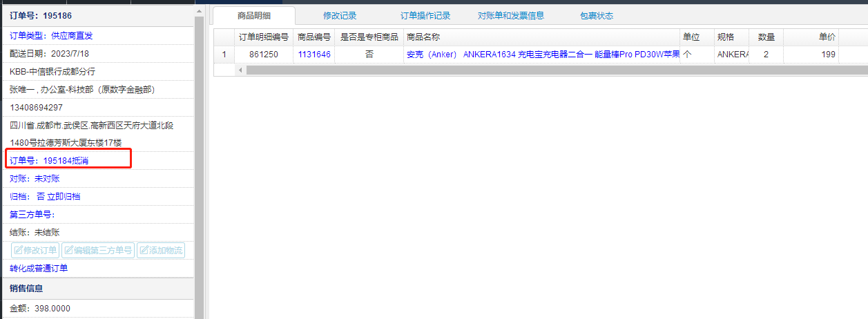The height and width of the screenshot is (319, 868).
Task: Switch to the 商品明细 tab
Action: click(253, 16)
